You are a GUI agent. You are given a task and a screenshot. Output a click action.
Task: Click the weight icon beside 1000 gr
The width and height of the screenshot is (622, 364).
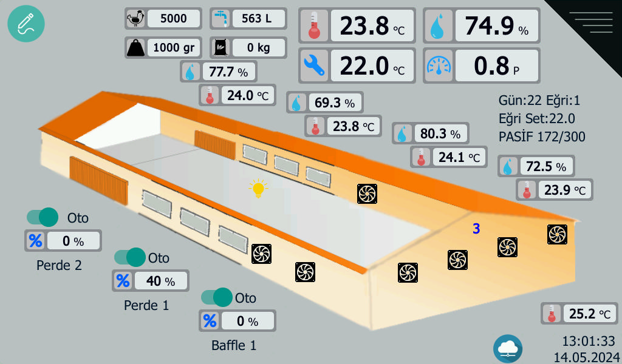(135, 47)
